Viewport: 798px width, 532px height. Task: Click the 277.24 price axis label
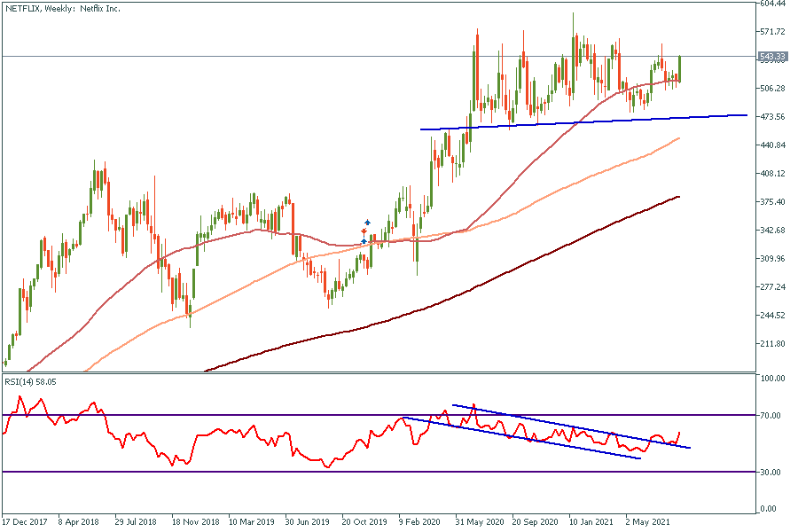(772, 287)
